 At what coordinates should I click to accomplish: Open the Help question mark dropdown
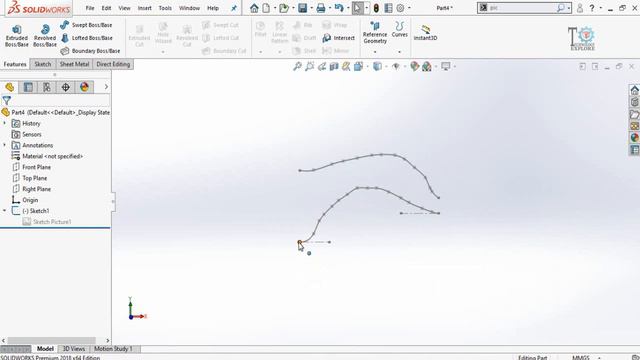tap(601, 8)
